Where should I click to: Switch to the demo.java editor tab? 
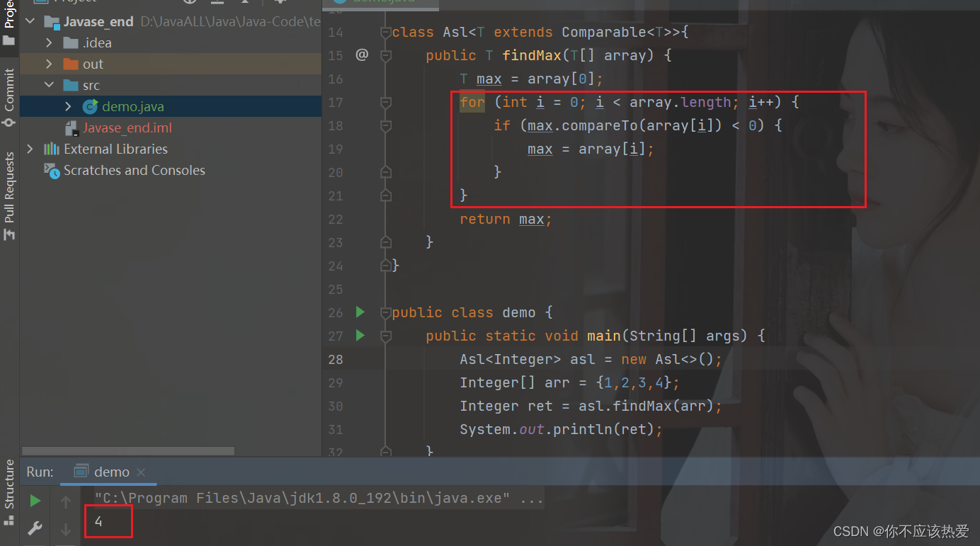pos(382,3)
